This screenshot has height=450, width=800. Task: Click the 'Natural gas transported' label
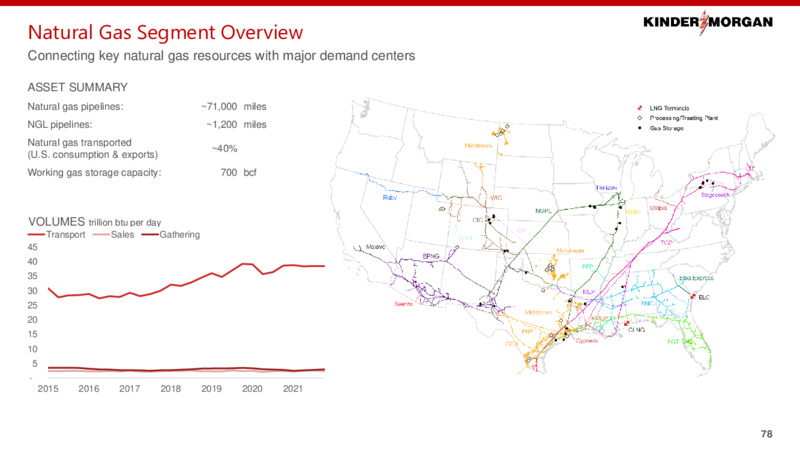click(80, 142)
